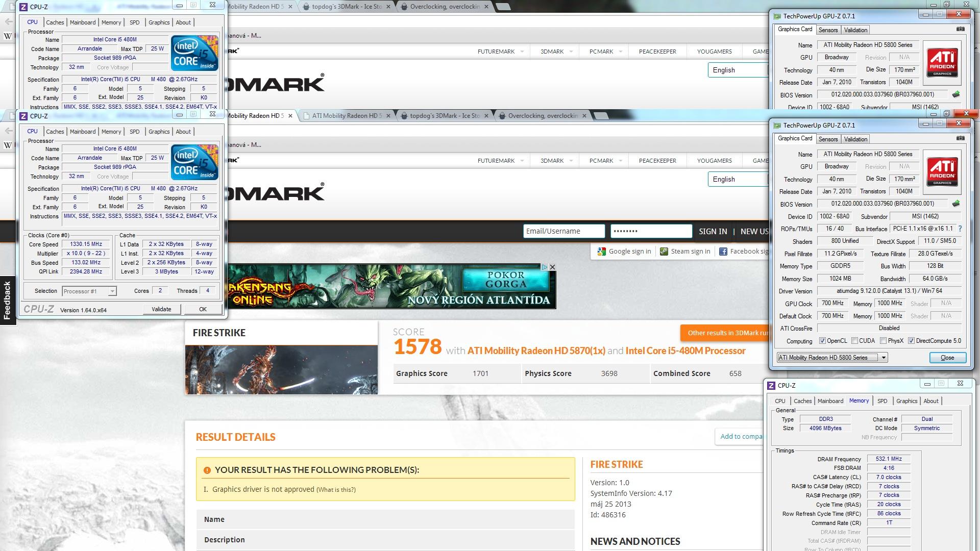Open the Mainboard tab in CPU-Z Memory window
Screen dimensions: 980x551
[830, 402]
